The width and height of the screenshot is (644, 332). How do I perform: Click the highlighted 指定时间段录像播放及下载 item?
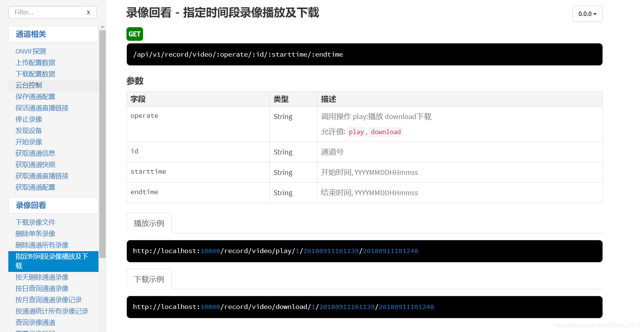[53, 261]
